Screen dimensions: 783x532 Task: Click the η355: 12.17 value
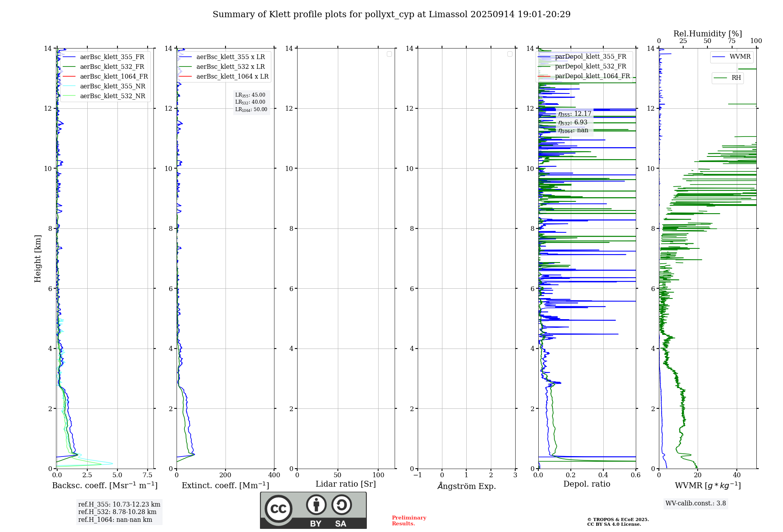[575, 114]
